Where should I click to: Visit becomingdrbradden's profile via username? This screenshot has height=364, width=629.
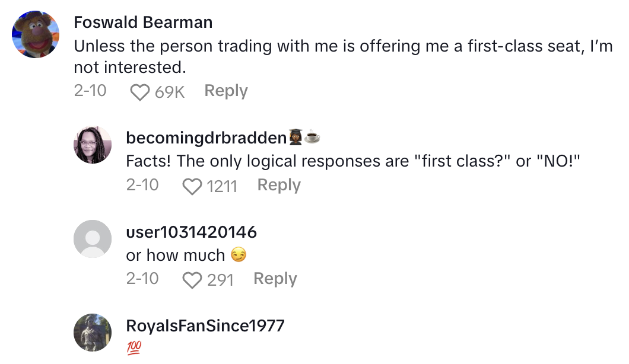[207, 138]
